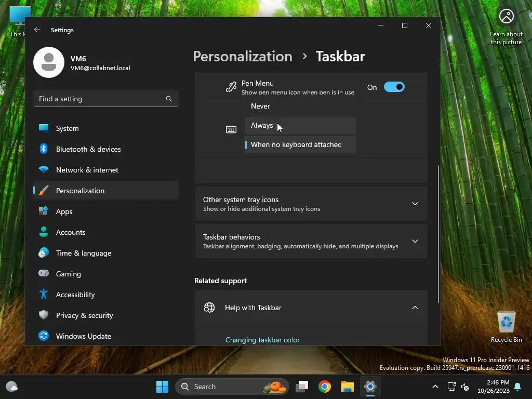
Task: Choose When no keyboard attached option
Action: (x=300, y=144)
